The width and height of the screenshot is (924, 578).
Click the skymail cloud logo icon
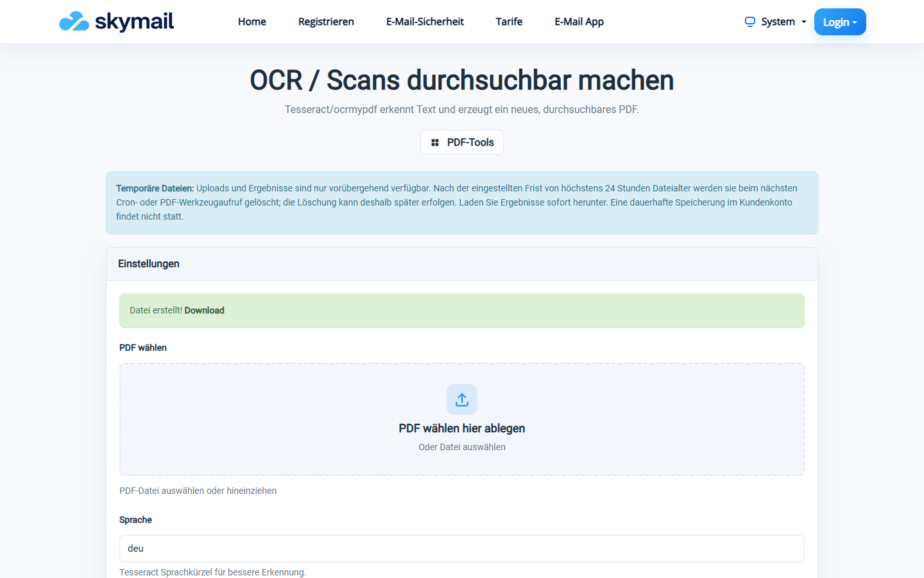point(74,21)
